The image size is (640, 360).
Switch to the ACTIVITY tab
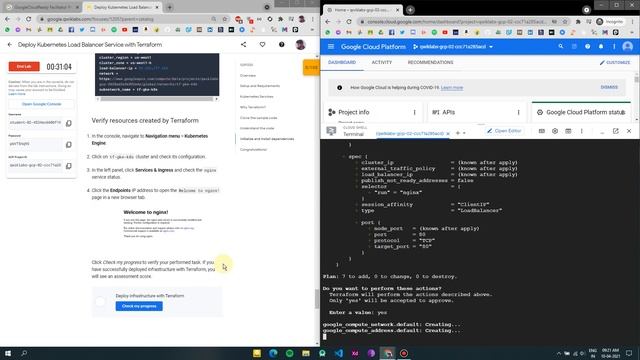point(382,62)
